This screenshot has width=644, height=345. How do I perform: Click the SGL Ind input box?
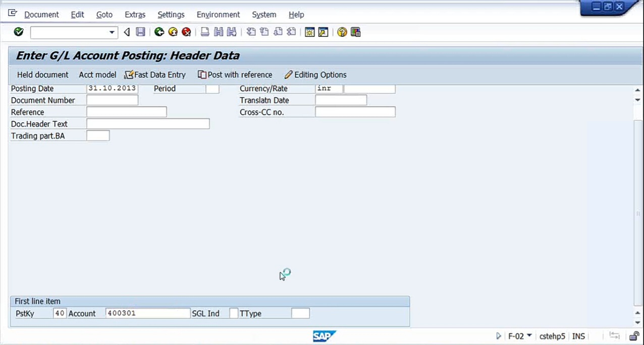[x=234, y=313]
